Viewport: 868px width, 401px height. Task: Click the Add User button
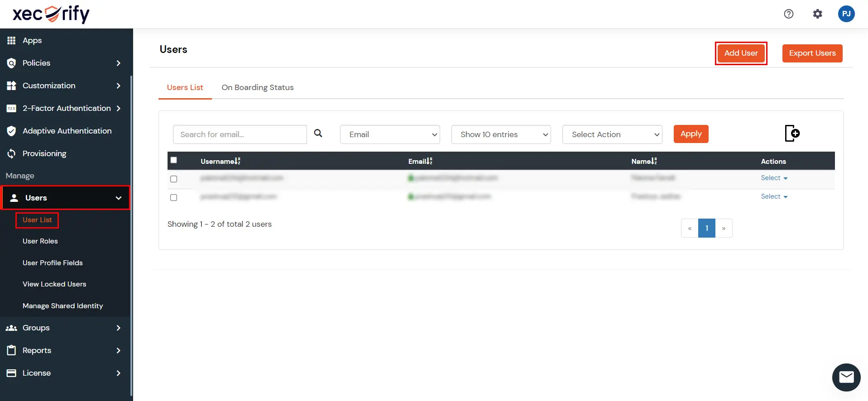pos(741,53)
